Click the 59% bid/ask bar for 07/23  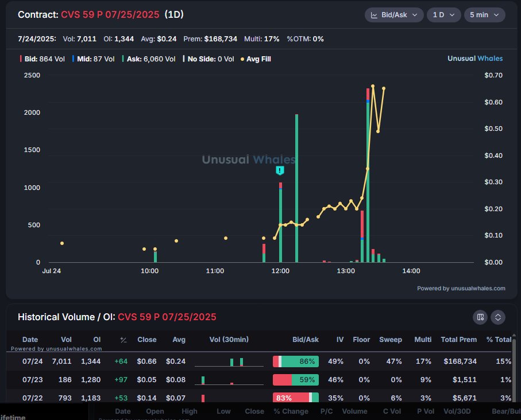pos(296,379)
